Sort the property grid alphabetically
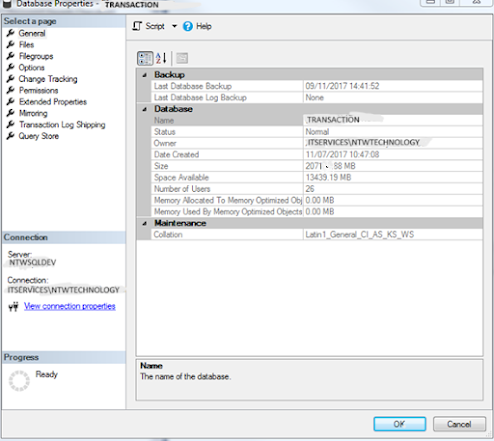 161,58
